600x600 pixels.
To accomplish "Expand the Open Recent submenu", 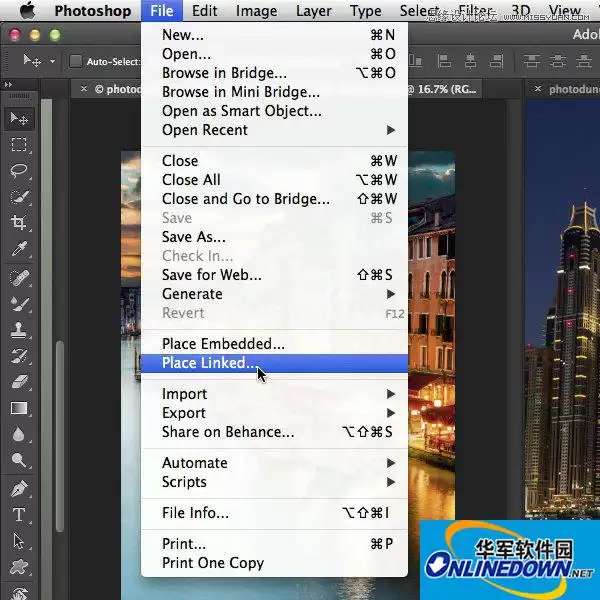I will [x=274, y=130].
